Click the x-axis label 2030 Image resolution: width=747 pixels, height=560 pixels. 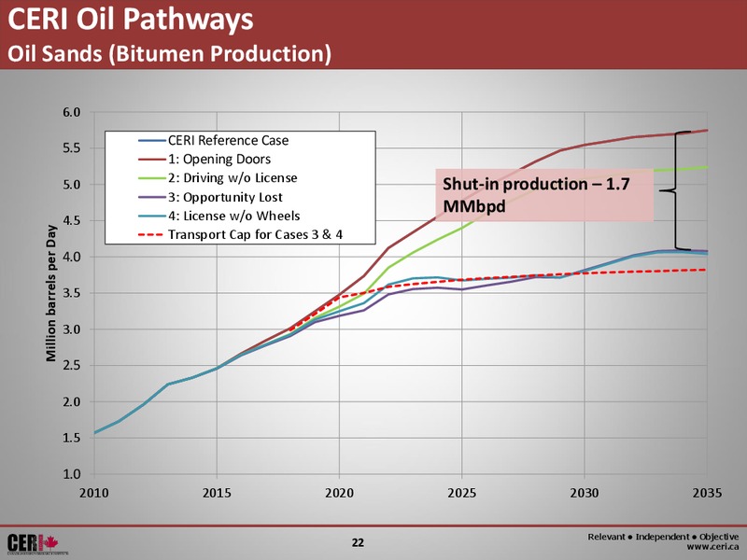click(x=585, y=493)
